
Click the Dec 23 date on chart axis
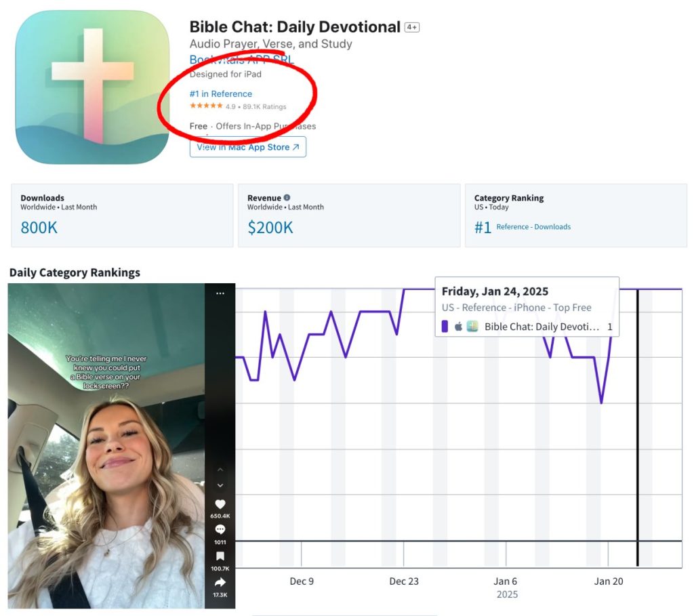click(404, 581)
